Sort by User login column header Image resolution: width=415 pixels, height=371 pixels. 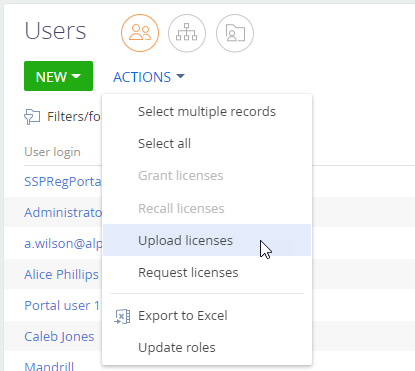tap(52, 152)
